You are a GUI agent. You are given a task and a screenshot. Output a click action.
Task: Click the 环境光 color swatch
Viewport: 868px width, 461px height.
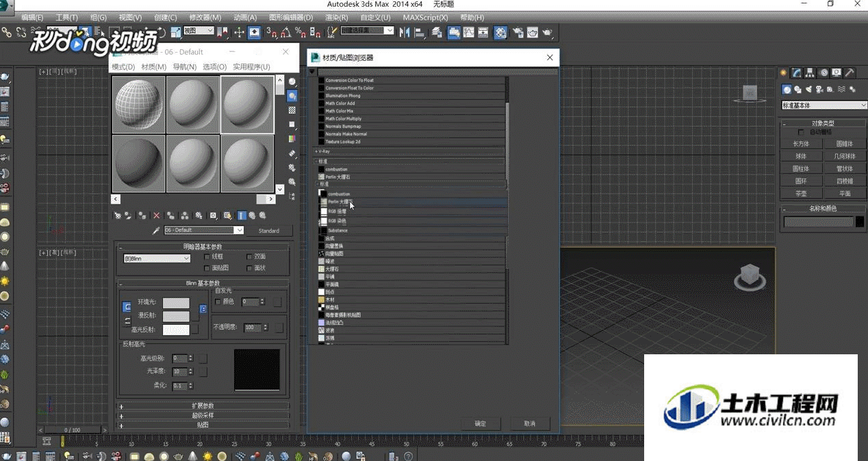tap(176, 302)
